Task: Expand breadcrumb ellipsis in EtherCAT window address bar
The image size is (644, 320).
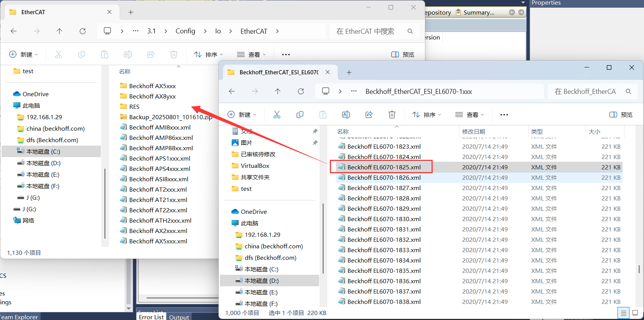Action: pyautogui.click(x=136, y=31)
